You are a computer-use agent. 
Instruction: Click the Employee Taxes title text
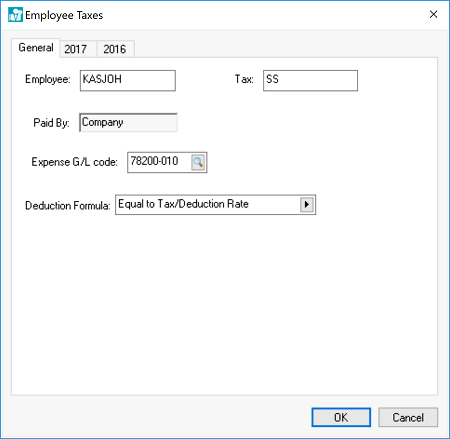tap(64, 15)
